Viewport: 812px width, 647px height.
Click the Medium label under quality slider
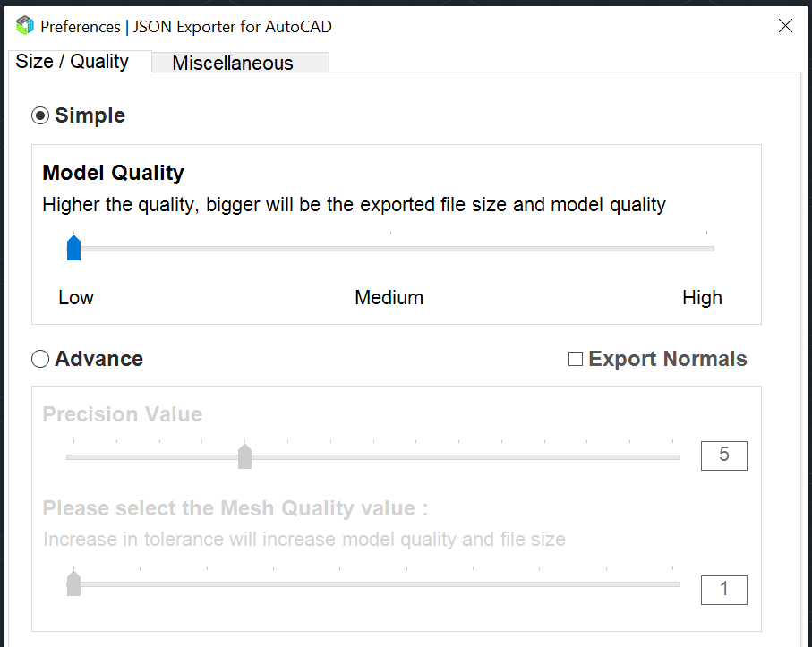389,297
